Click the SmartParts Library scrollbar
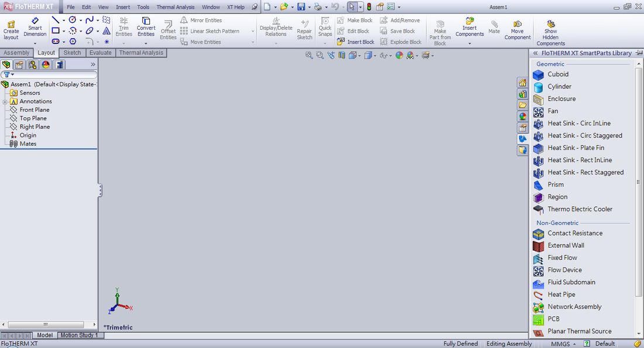The height and width of the screenshot is (348, 644). [x=638, y=182]
